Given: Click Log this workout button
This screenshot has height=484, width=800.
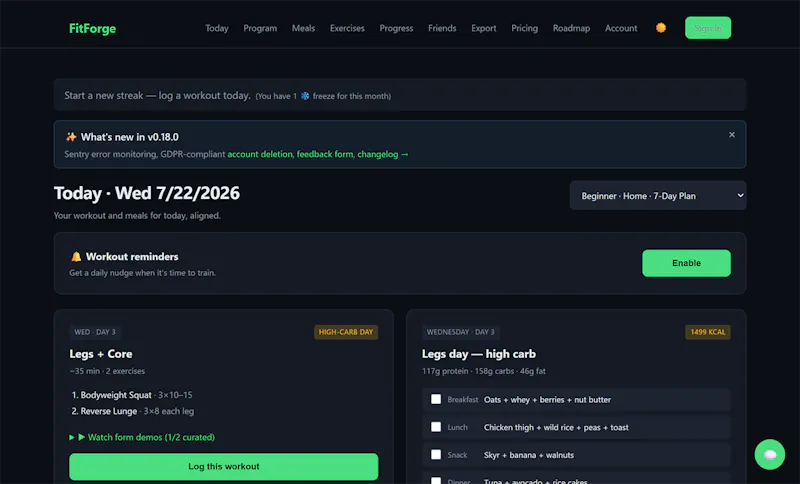Looking at the screenshot, I should [223, 466].
